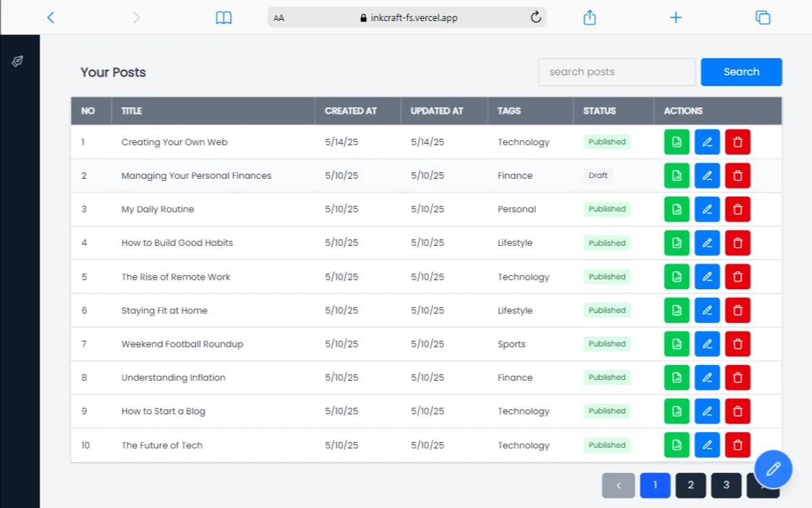812x508 pixels.
Task: Edit the How to Start a Blog post
Action: (707, 411)
